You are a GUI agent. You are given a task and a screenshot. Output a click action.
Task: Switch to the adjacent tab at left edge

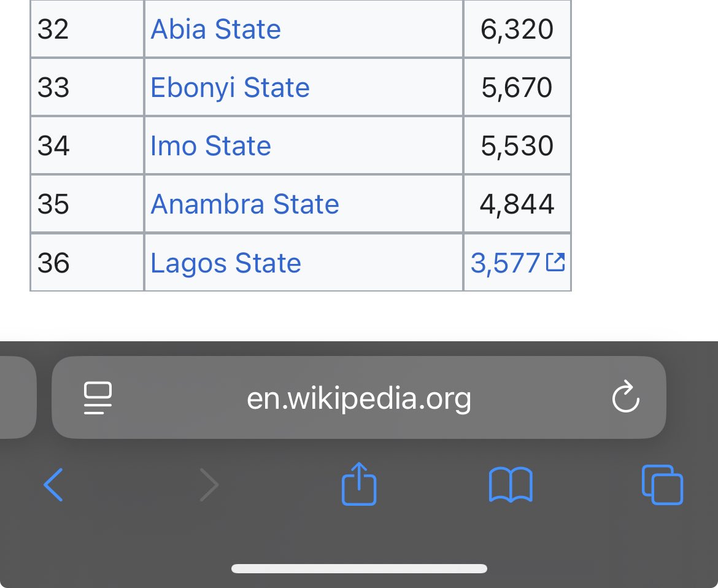(x=17, y=398)
